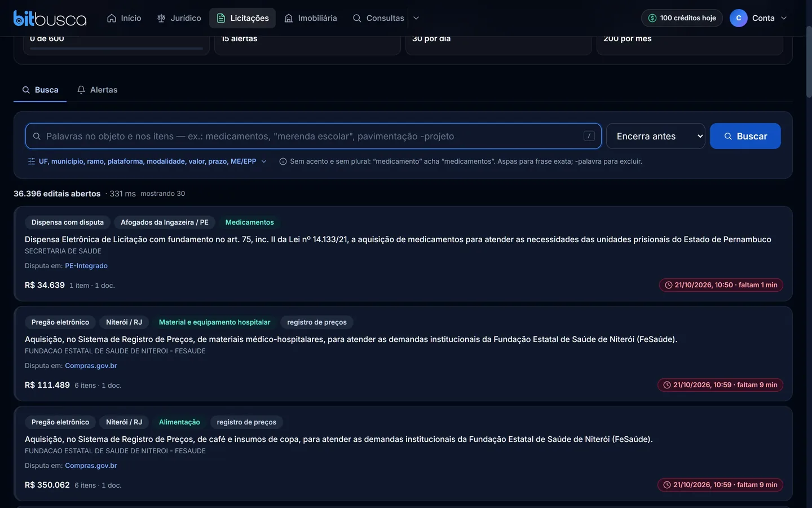Screen dimensions: 812x508
Task: Open Consultas in top navigation
Action: [x=378, y=18]
